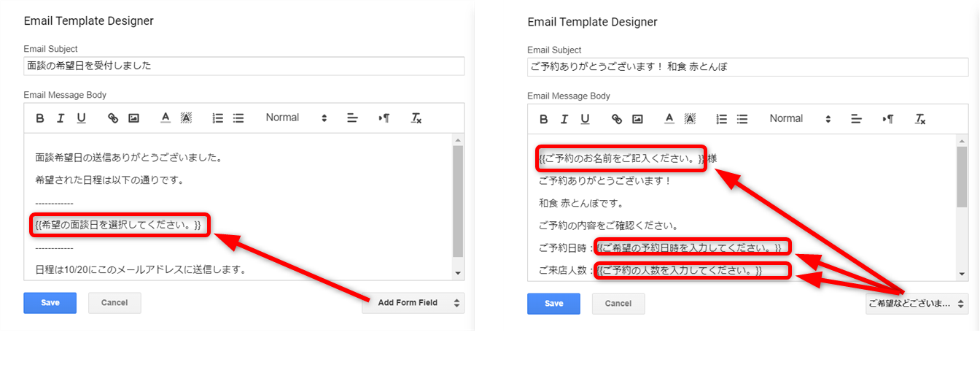This screenshot has height=365, width=980.
Task: Click the Email Subject field with 面談の希望日を受付しました
Action: [x=244, y=66]
